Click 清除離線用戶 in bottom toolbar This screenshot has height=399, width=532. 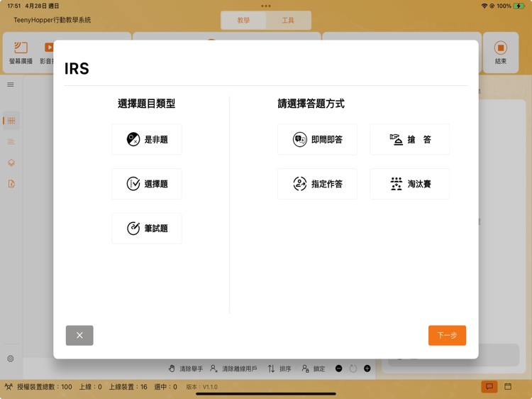(x=233, y=368)
